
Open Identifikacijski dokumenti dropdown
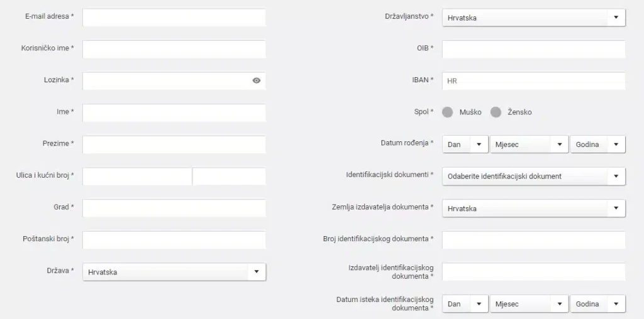tap(533, 176)
